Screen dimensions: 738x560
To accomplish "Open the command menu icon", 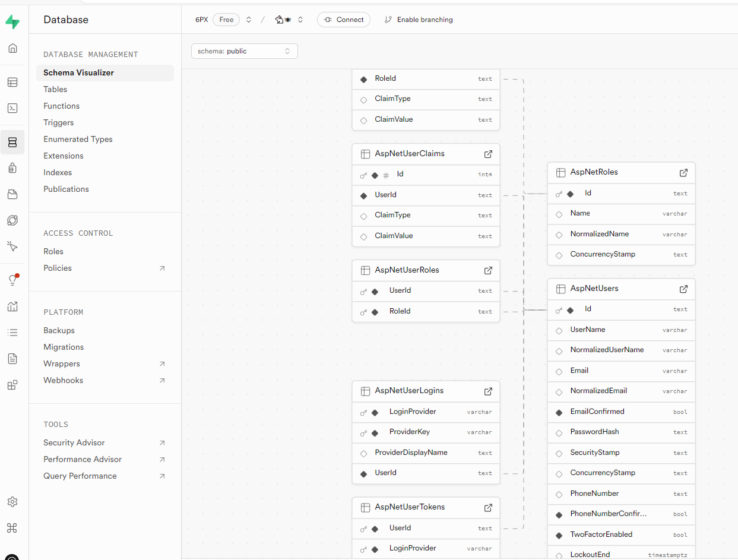I will coord(12,528).
